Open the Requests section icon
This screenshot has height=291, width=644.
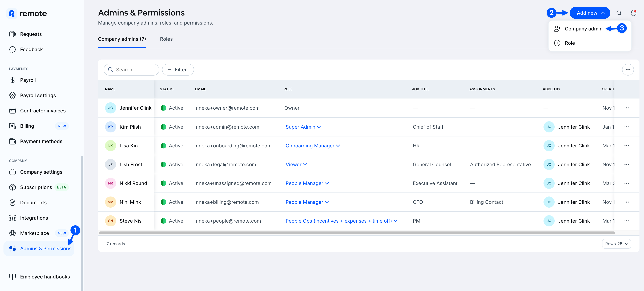[x=13, y=34]
